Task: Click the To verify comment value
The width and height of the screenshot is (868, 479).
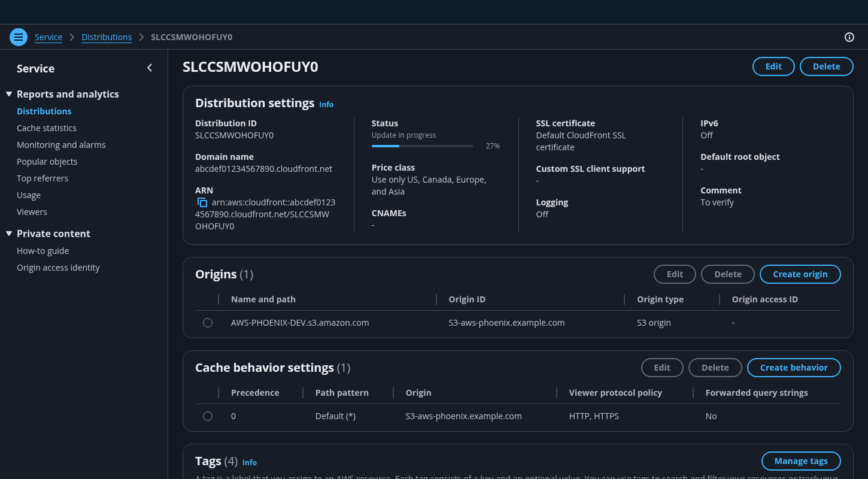Action: [717, 202]
